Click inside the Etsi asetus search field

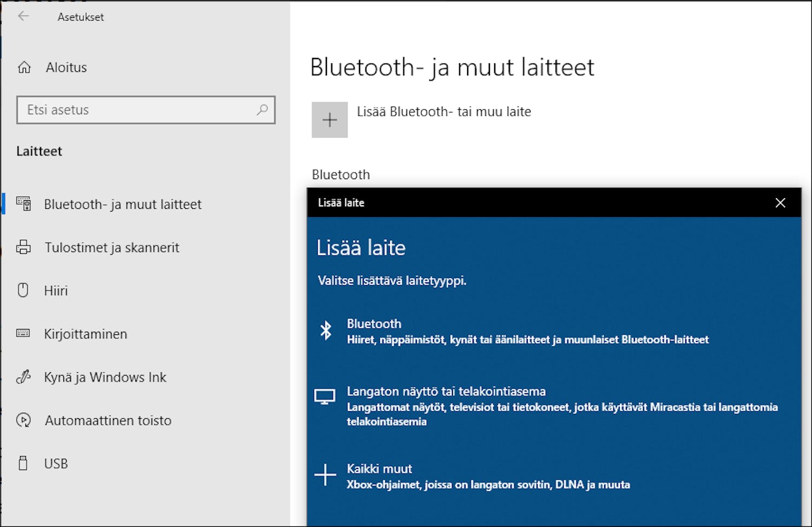click(x=135, y=110)
